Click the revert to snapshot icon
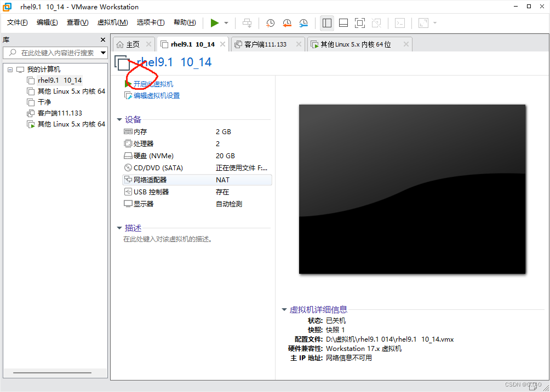This screenshot has width=550, height=392. pyautogui.click(x=287, y=23)
